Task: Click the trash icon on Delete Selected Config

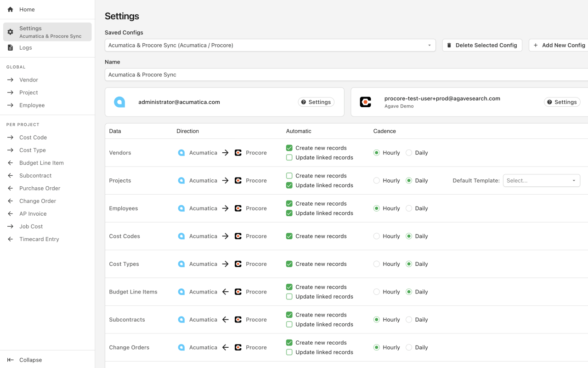Action: pyautogui.click(x=449, y=45)
